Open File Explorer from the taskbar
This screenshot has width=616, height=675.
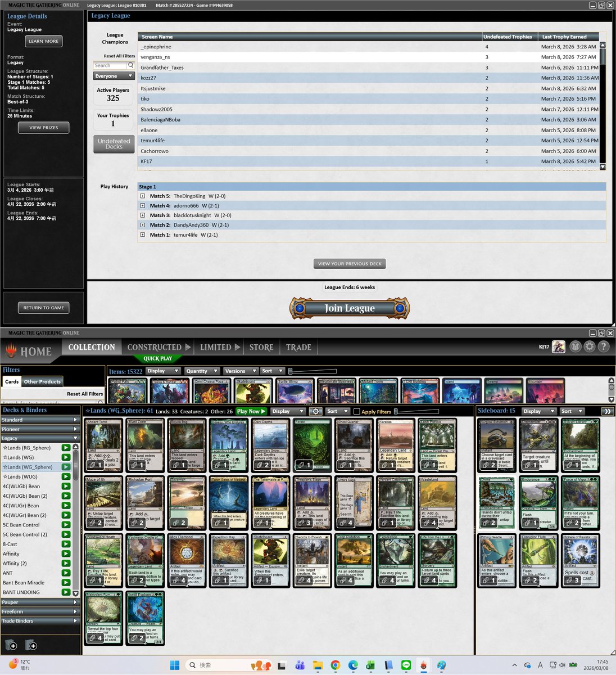point(318,665)
